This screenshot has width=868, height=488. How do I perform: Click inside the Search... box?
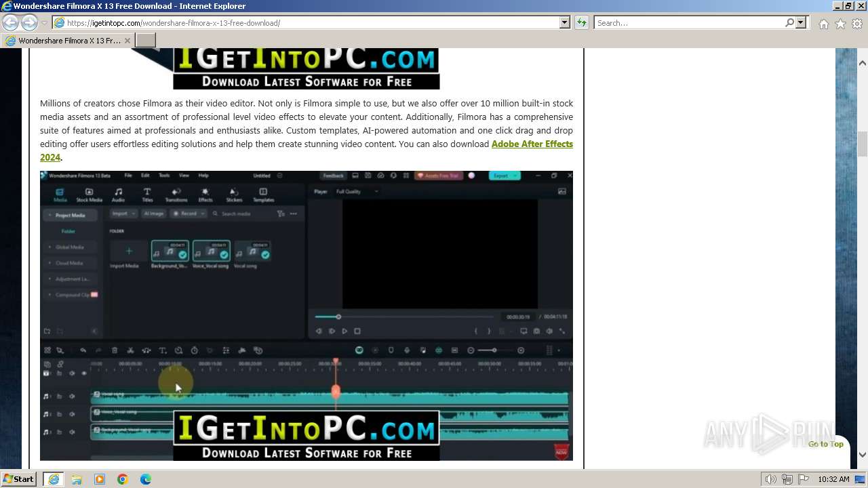pyautogui.click(x=688, y=22)
